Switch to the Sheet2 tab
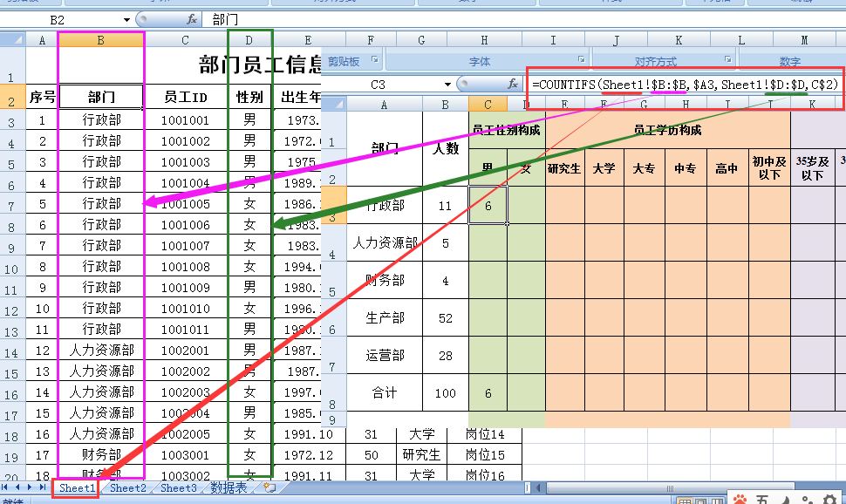Image resolution: width=846 pixels, height=504 pixels. 128,487
